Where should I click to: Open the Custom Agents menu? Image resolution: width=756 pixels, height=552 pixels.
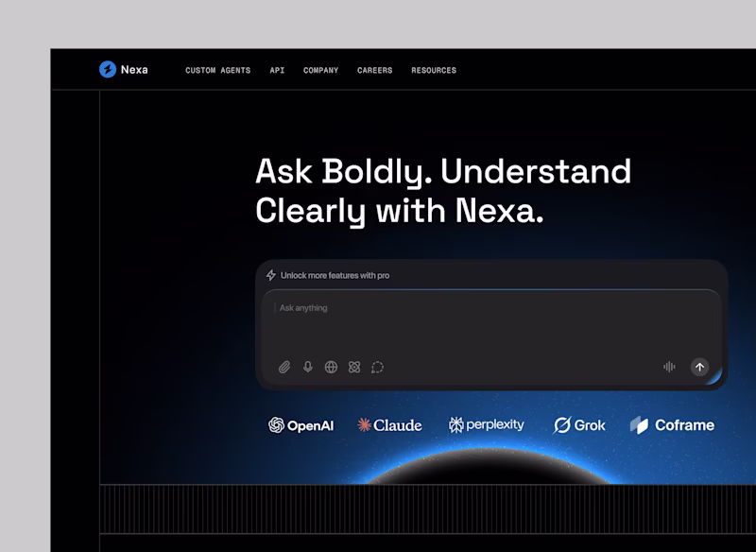(218, 70)
